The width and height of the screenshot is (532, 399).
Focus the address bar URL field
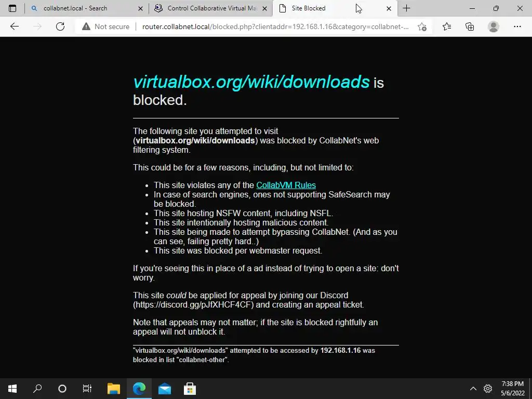[x=275, y=26]
